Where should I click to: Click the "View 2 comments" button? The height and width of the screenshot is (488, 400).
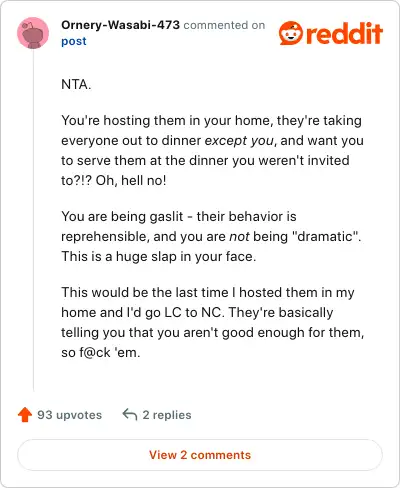200,455
